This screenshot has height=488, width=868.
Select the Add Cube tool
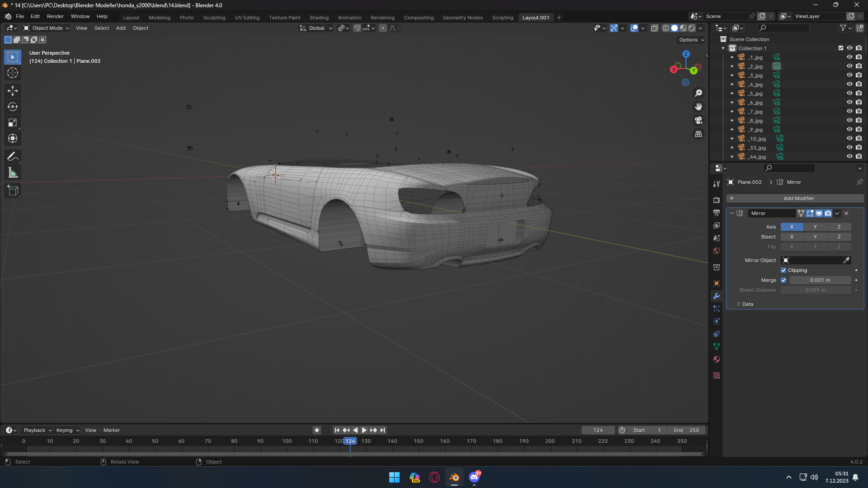(x=13, y=191)
